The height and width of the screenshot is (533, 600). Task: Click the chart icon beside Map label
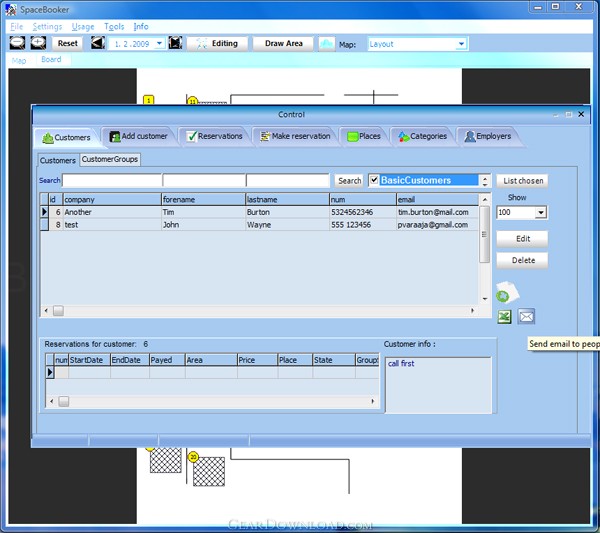click(326, 44)
